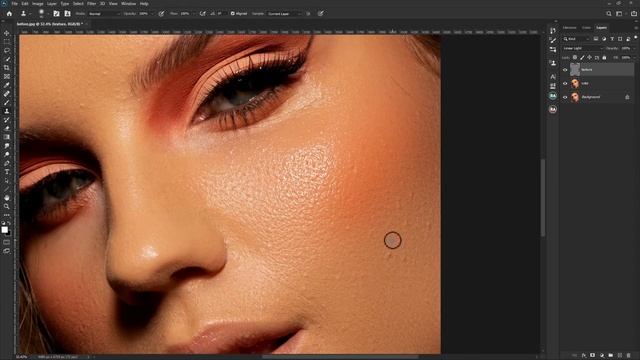Select the Path Selection tool

click(7, 180)
